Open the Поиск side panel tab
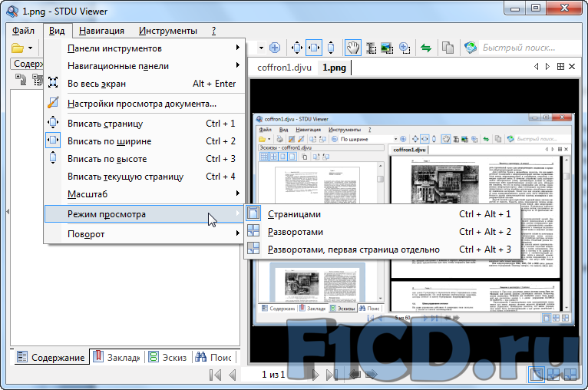The height and width of the screenshot is (390, 588). (x=213, y=357)
